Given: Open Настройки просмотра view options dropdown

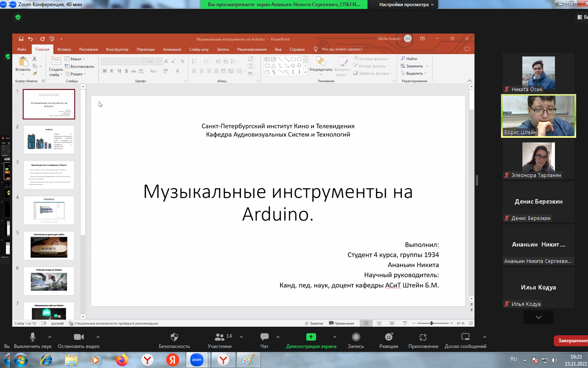Looking at the screenshot, I should (x=407, y=4).
